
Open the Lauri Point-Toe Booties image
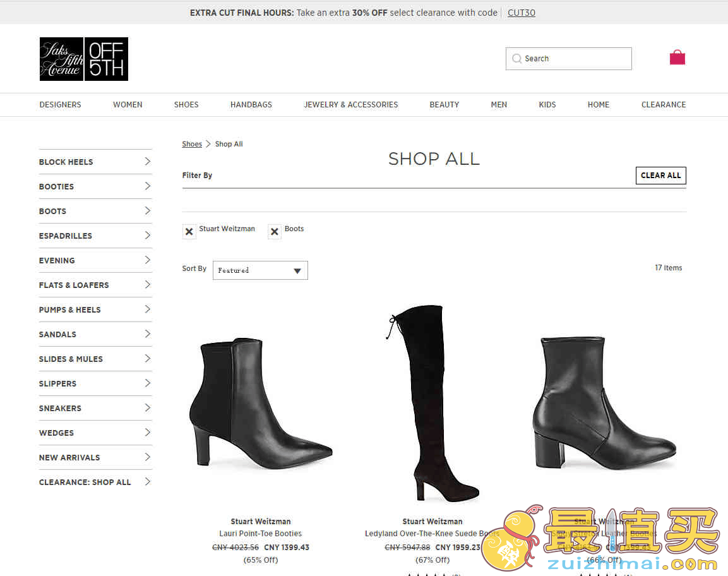pos(261,403)
